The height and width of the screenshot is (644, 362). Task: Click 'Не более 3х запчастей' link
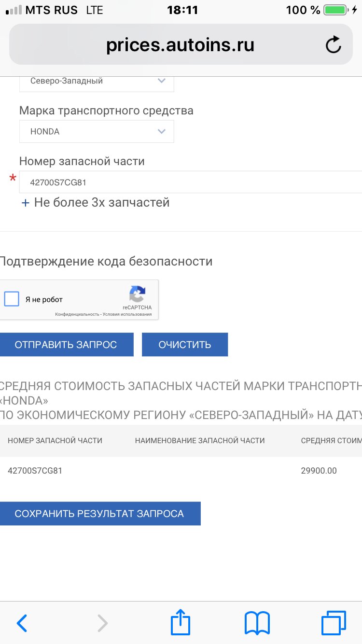(102, 202)
